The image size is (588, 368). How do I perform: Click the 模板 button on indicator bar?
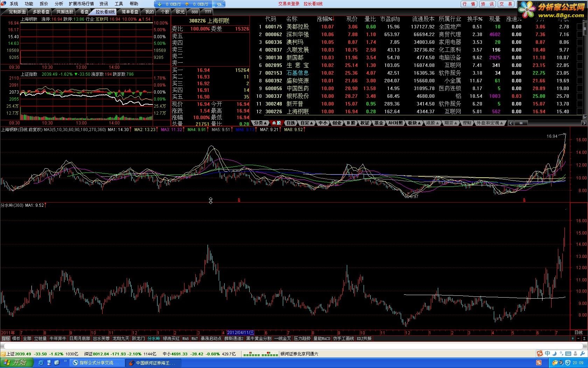(x=16, y=339)
